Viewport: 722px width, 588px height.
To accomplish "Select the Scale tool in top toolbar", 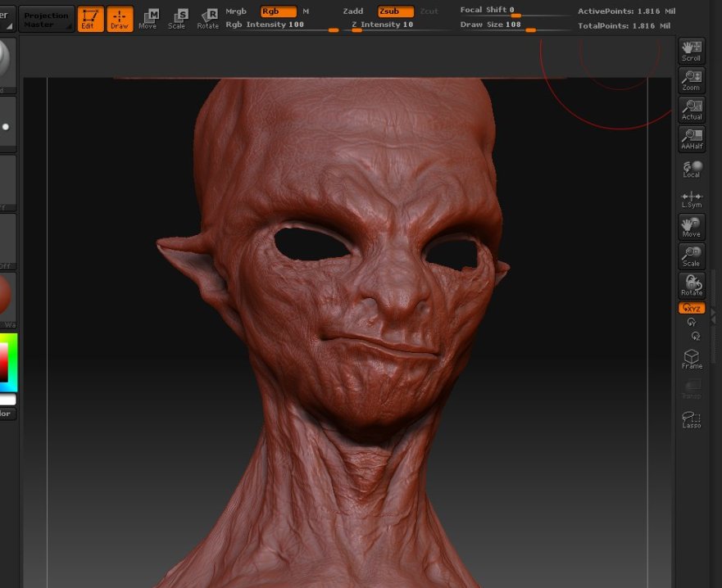I will pyautogui.click(x=177, y=20).
